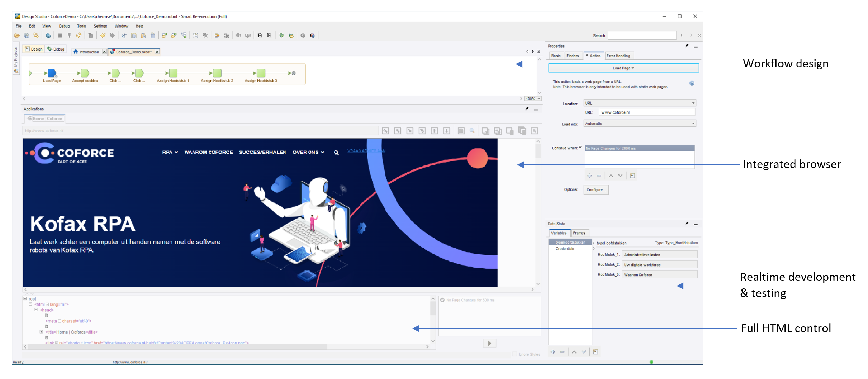Click the undo arrow icon in toolbar

coord(103,35)
